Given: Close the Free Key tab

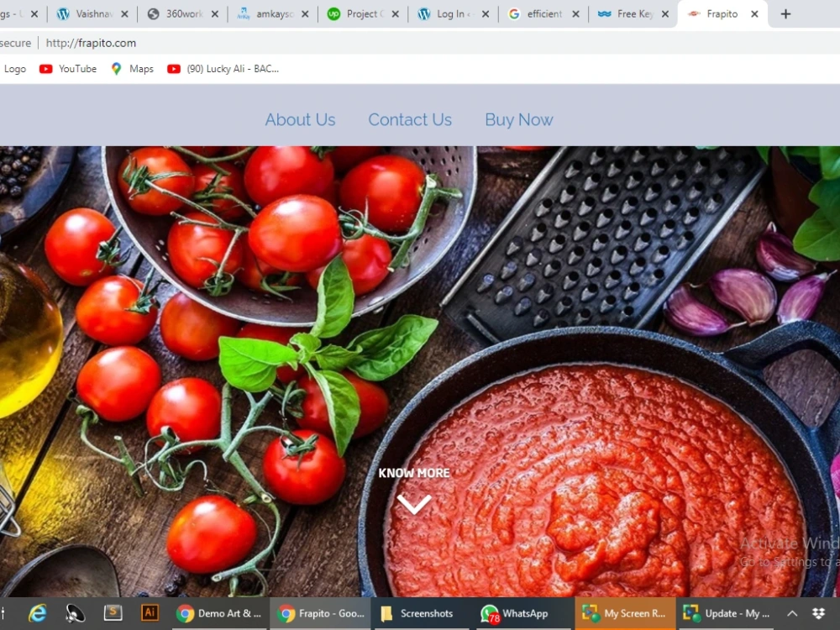Looking at the screenshot, I should 664,14.
